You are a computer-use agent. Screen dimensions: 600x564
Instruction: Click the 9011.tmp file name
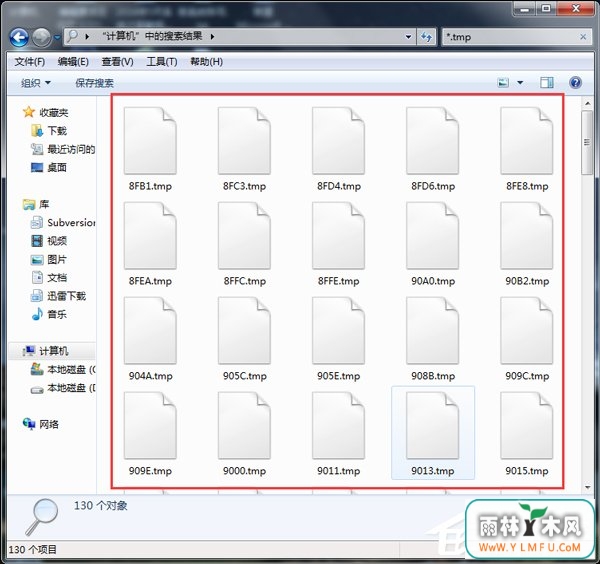[x=338, y=471]
